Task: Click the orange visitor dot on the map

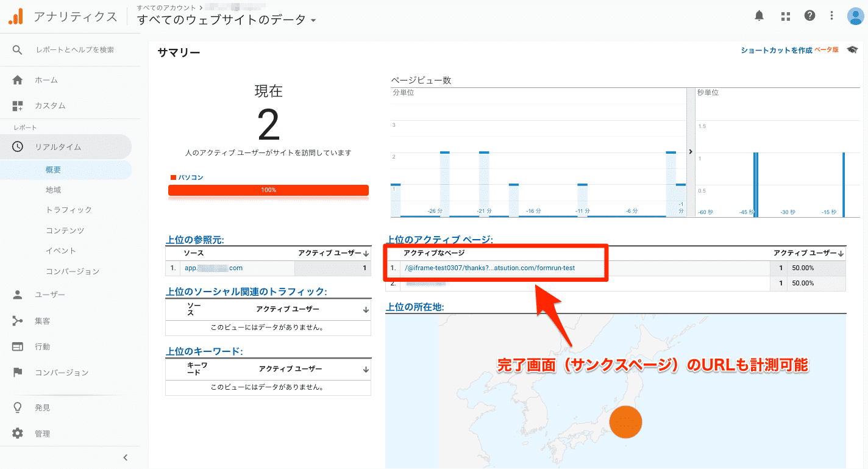Action: point(625,421)
